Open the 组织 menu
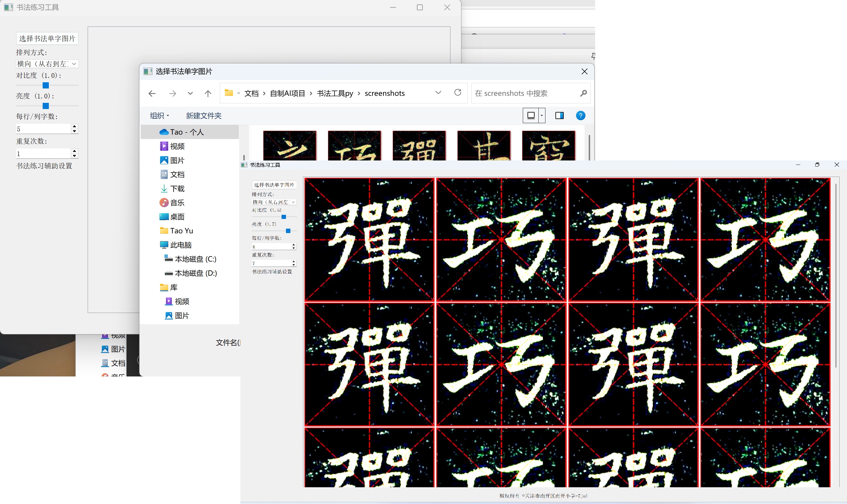This screenshot has height=504, width=847. pos(159,116)
